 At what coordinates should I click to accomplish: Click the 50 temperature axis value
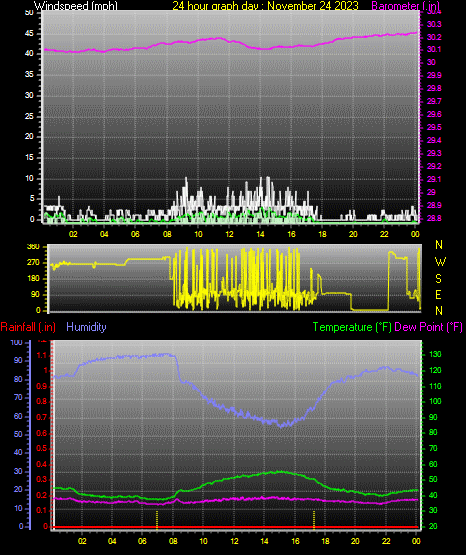point(433,479)
